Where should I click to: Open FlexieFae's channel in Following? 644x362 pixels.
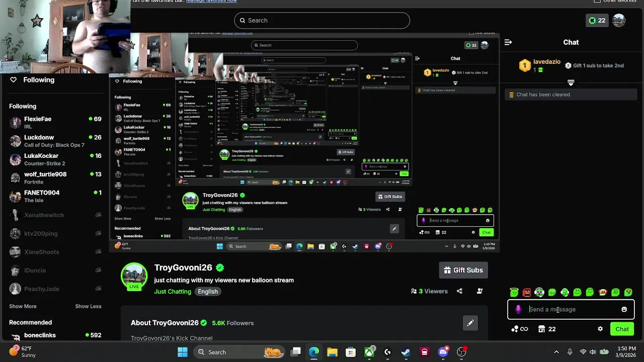point(55,122)
